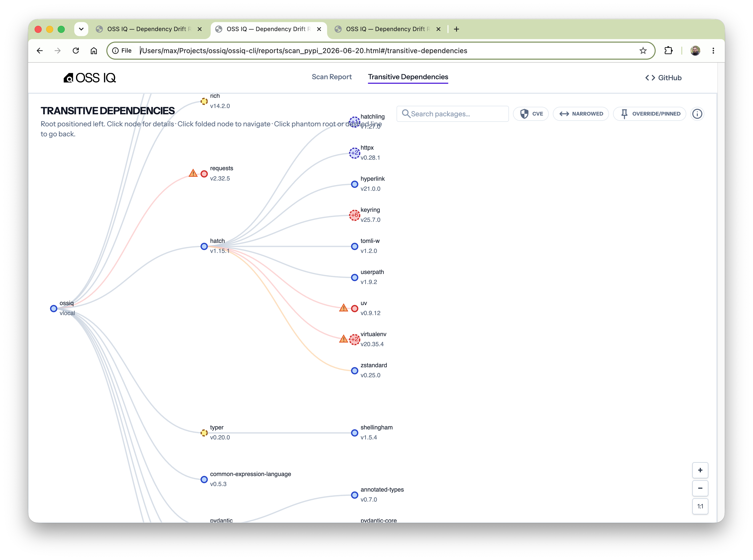Select the hyperlink v21.0.0 node
Screen dimensions: 753x560
354,184
